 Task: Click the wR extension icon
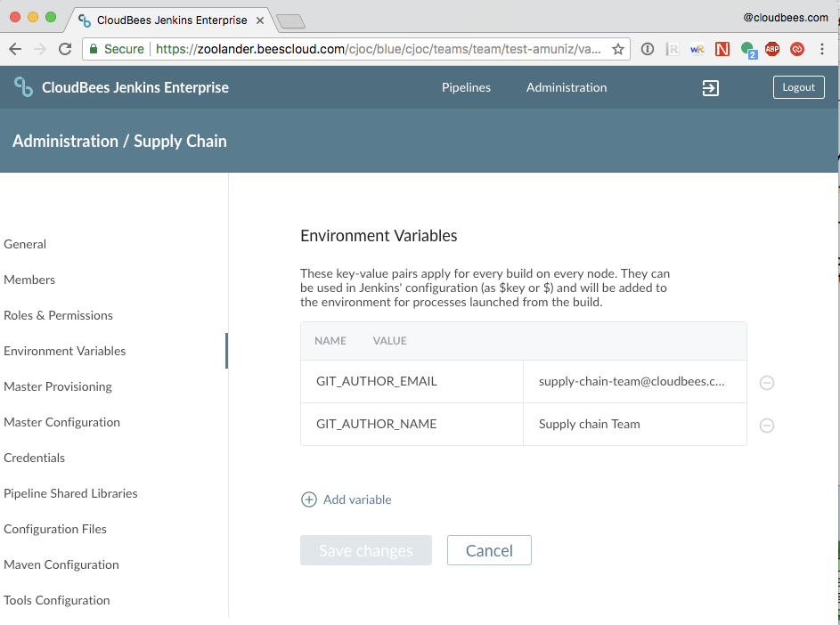click(x=697, y=49)
